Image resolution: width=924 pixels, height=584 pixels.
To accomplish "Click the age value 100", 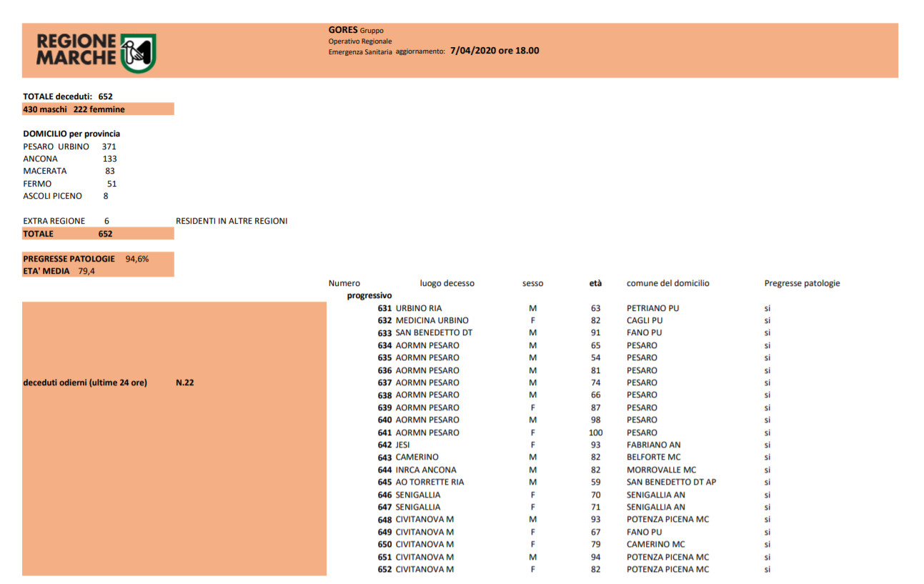I will pyautogui.click(x=595, y=432).
